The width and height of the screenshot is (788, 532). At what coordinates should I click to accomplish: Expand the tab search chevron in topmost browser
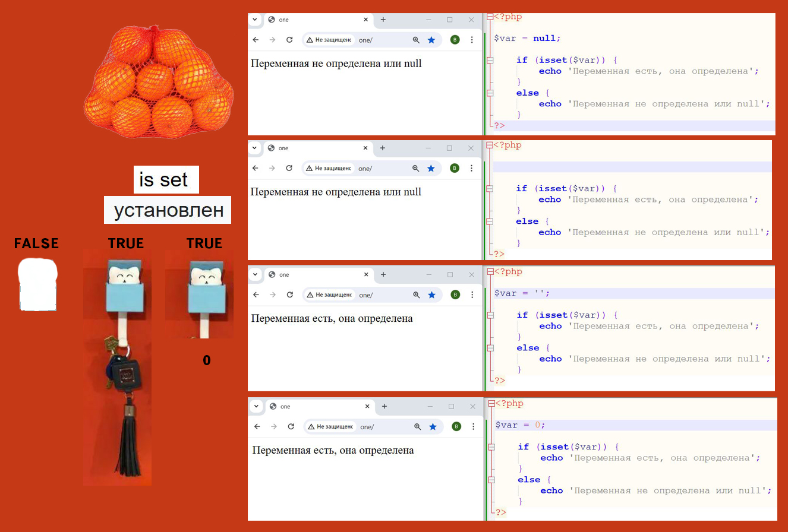coord(255,20)
